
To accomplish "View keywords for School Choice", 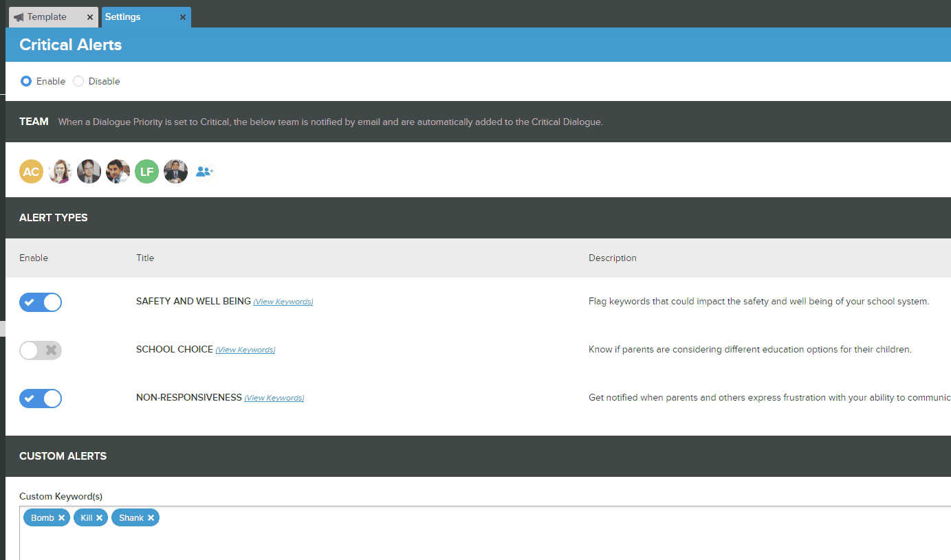I will pos(245,350).
